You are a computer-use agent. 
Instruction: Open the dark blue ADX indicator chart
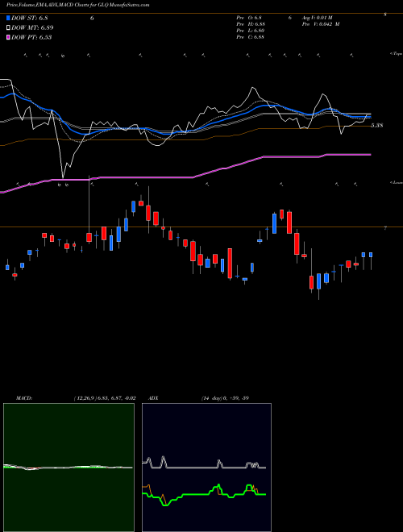206,468
